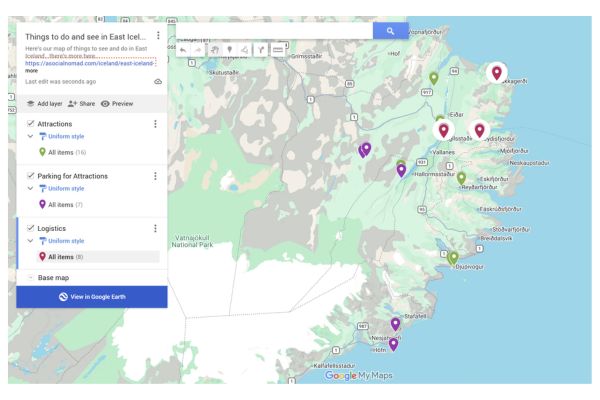Click the Add layer button
This screenshot has width=600, height=400.
coord(44,104)
